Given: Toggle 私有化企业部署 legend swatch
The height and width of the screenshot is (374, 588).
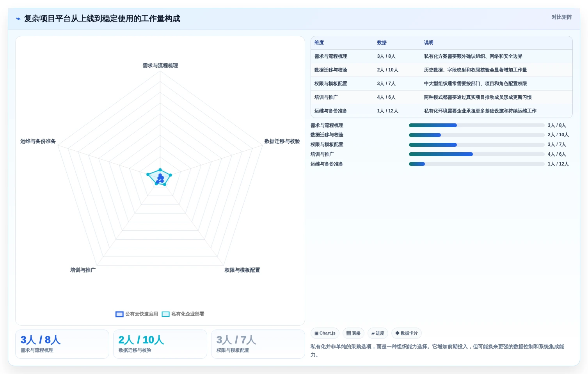Looking at the screenshot, I should [x=165, y=314].
